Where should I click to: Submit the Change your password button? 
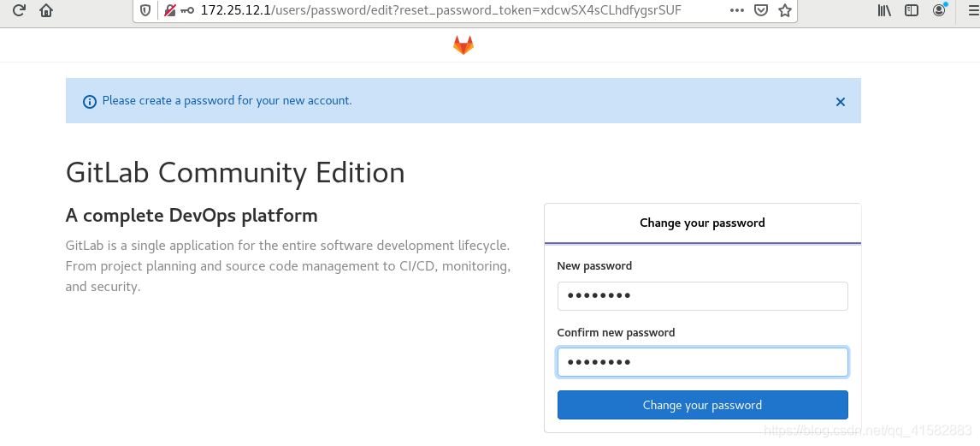[x=702, y=405]
